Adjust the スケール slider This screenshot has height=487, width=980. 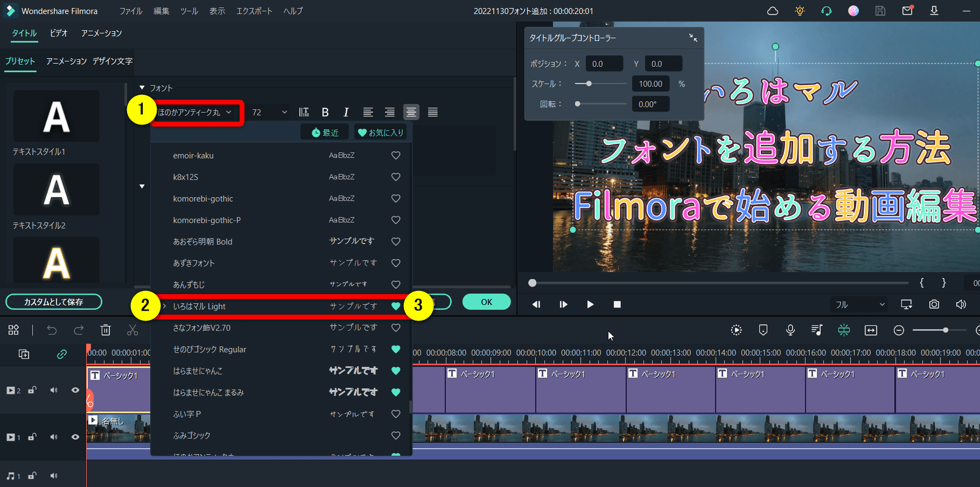click(x=600, y=84)
